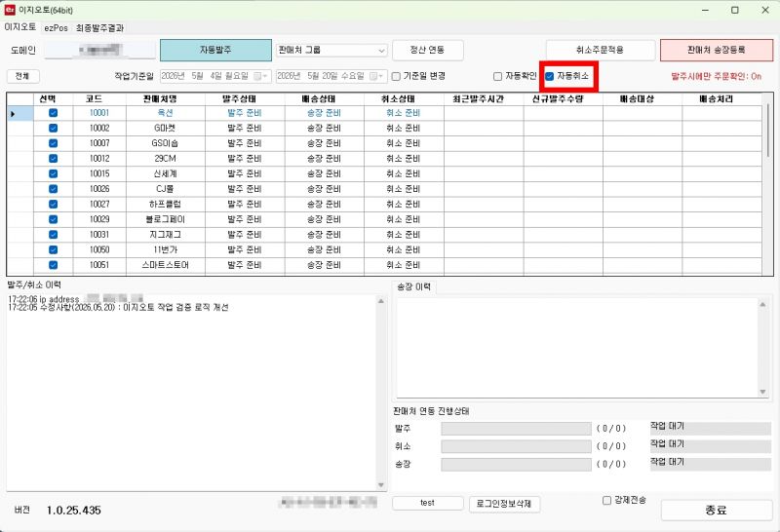Click the 발주/취소 이력 scroll up arrow

381,301
